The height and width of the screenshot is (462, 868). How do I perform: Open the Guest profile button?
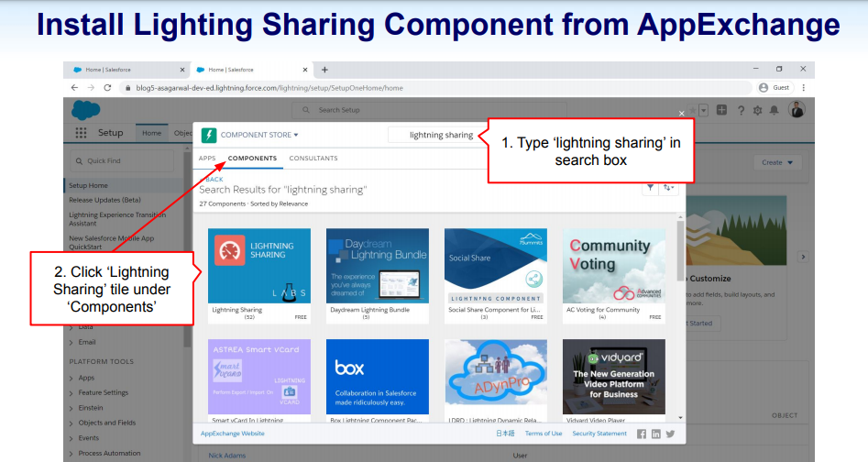coord(775,87)
